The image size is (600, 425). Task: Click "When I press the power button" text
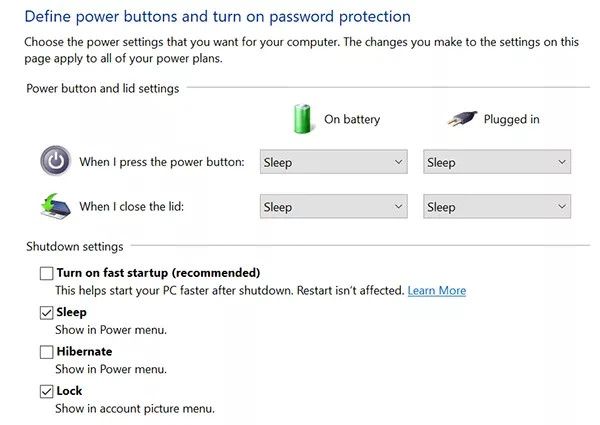pos(162,162)
